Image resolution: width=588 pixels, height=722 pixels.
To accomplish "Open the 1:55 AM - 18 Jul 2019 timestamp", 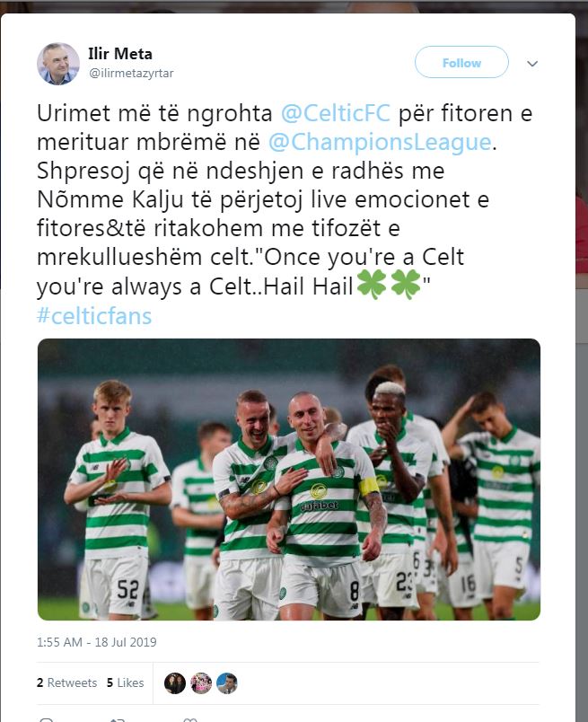I will [97, 642].
